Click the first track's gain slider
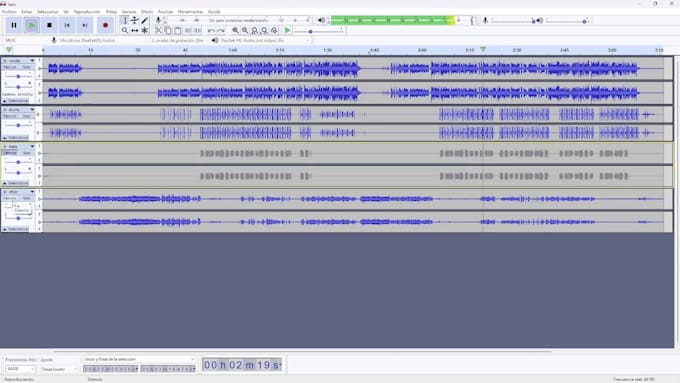This screenshot has width=680, height=383. click(18, 76)
